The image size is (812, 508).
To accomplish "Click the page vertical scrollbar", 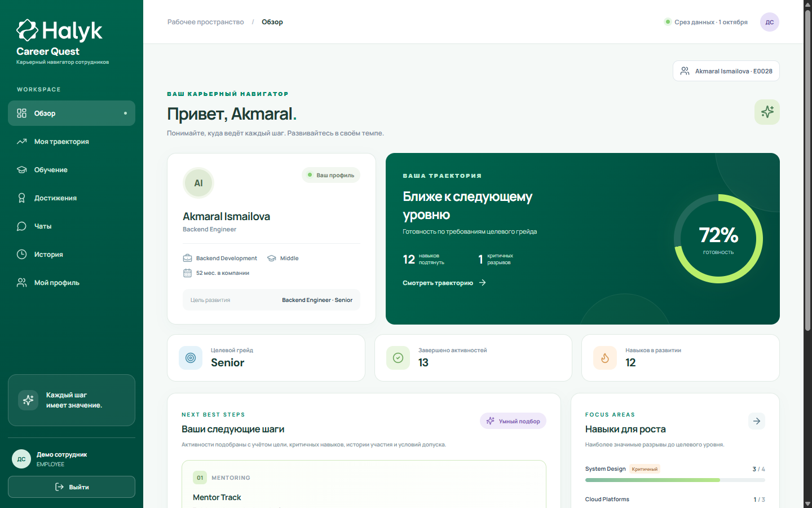I will 807,169.
